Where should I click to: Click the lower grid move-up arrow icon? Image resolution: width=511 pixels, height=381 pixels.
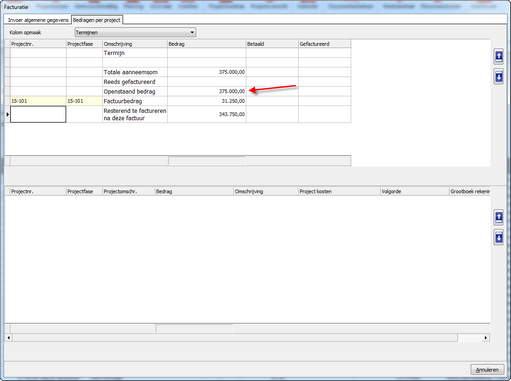(498, 217)
